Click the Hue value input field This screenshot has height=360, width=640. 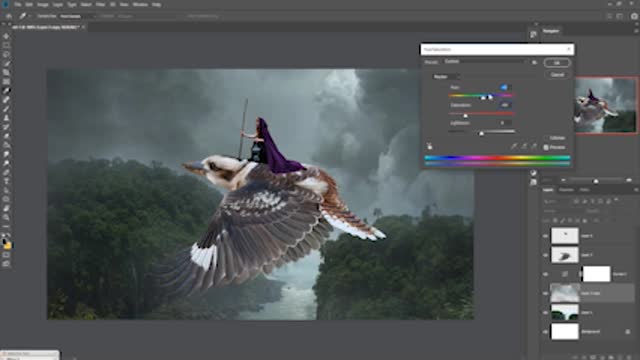(x=504, y=87)
